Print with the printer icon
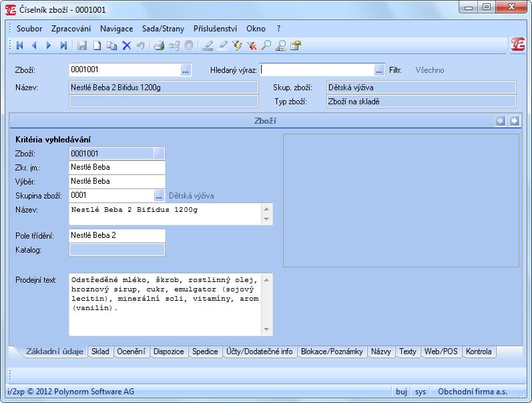 pyautogui.click(x=159, y=45)
